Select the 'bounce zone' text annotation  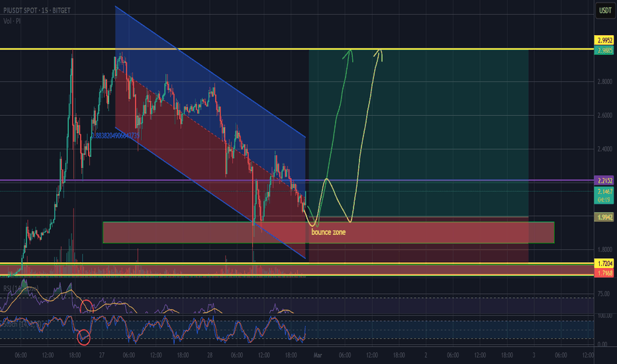pyautogui.click(x=328, y=232)
